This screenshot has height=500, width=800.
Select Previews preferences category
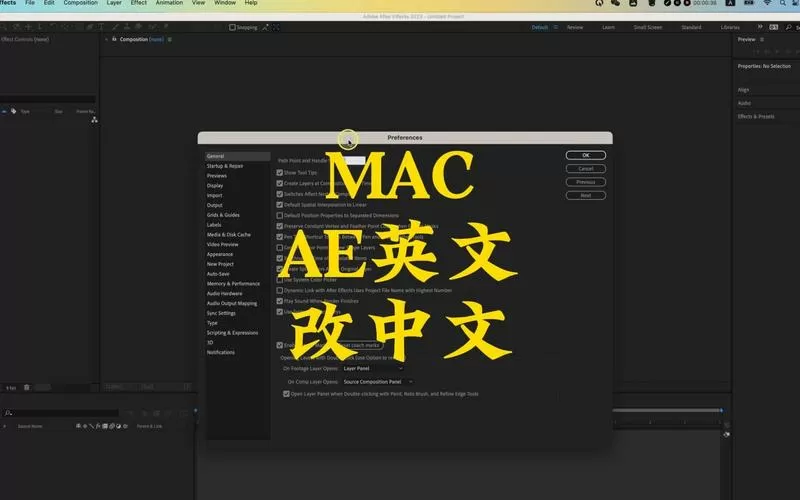pyautogui.click(x=217, y=176)
